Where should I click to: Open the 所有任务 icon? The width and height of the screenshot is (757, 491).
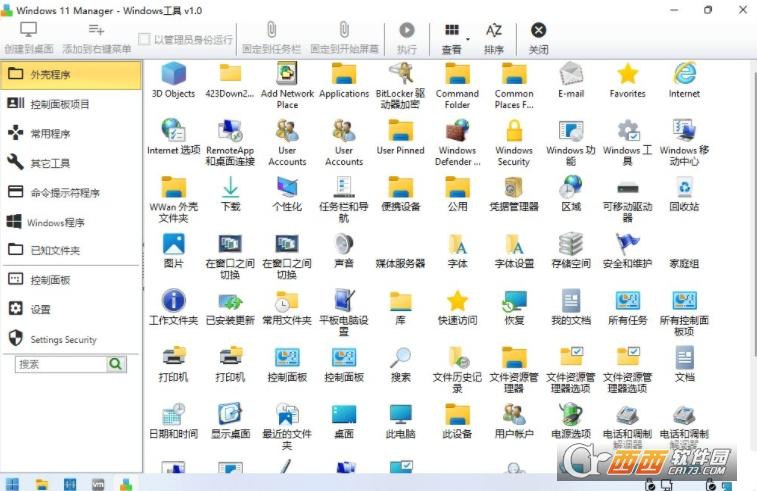(x=628, y=307)
